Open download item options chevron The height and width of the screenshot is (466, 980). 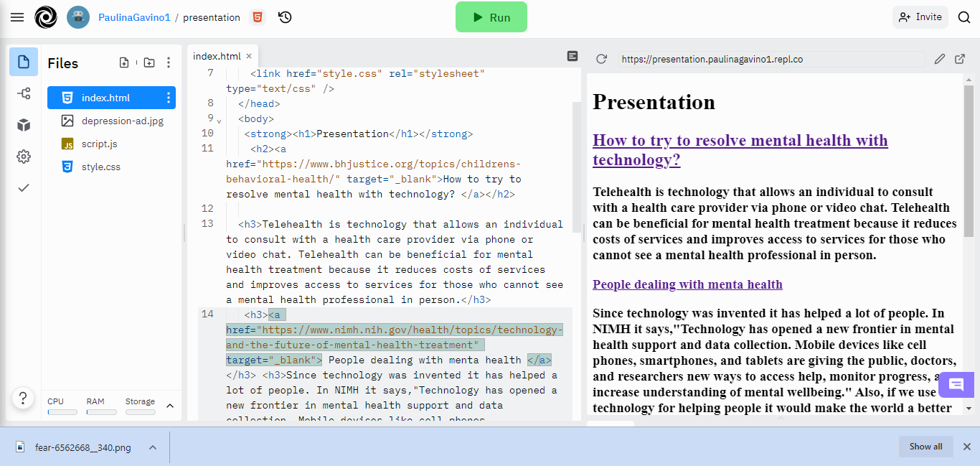point(153,447)
